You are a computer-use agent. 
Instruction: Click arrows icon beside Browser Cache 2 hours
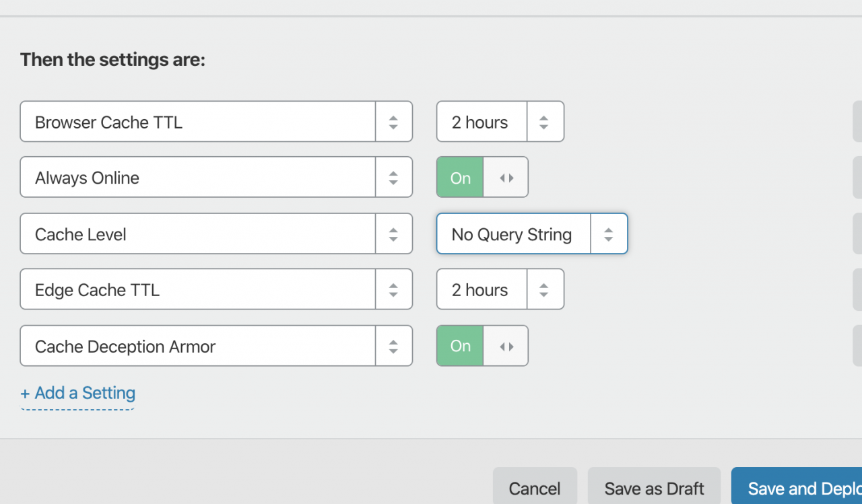544,122
